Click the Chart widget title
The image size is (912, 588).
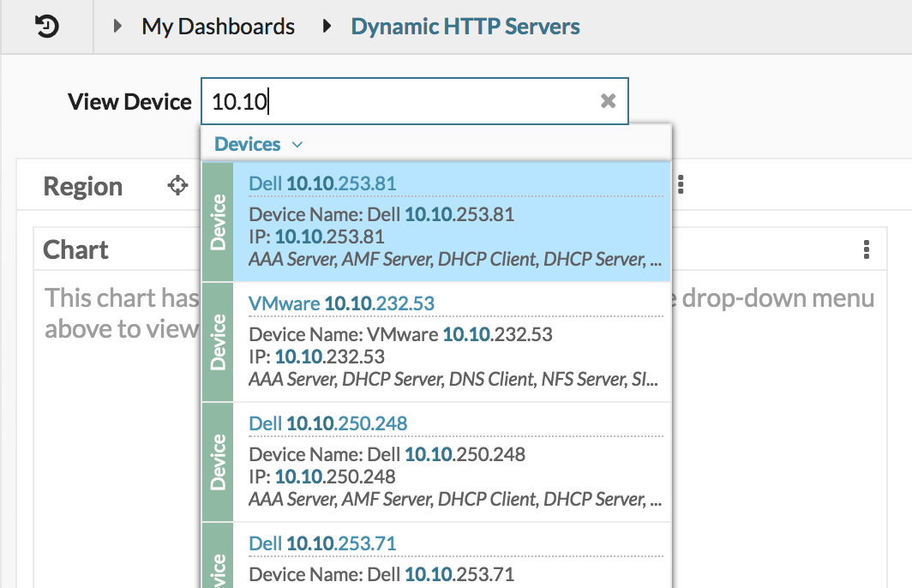[75, 249]
